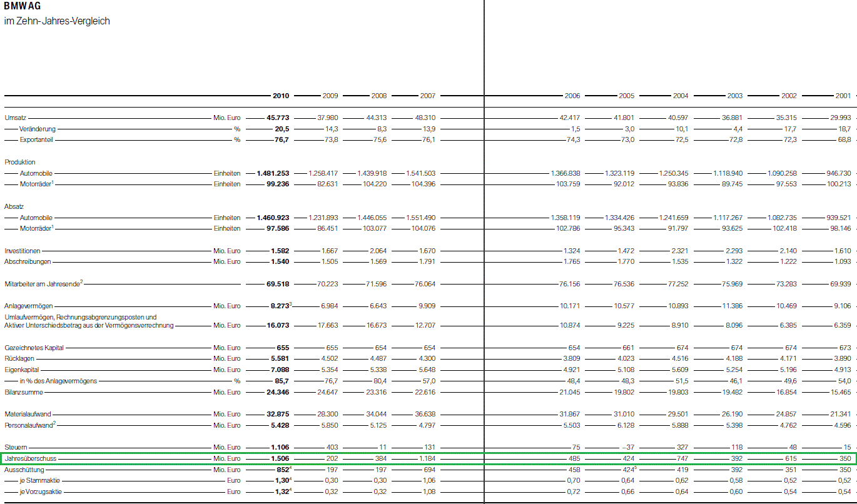Select the 2001 column header

pyautogui.click(x=843, y=96)
